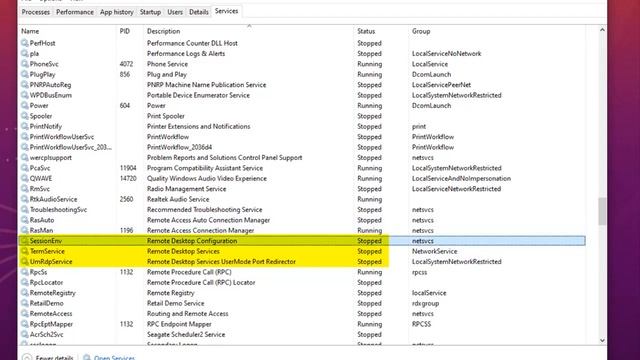Click the Print Spooler description
Image resolution: width=640 pixels, height=360 pixels.
point(166,116)
